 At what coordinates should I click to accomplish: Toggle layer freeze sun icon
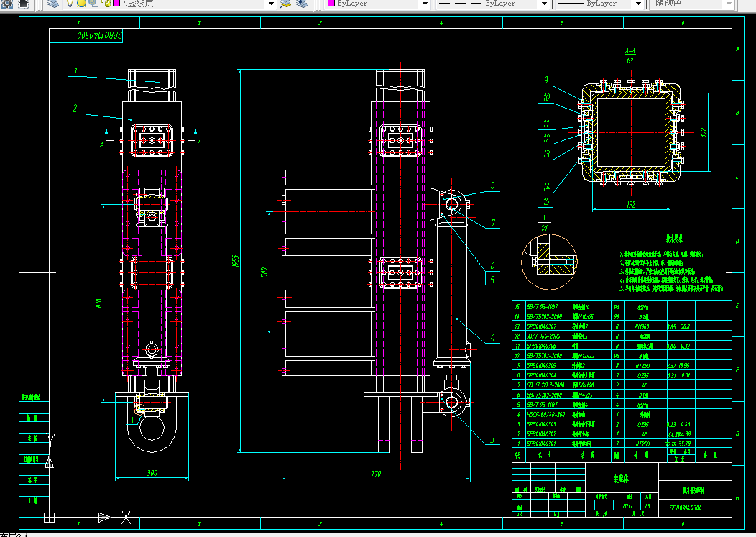click(81, 4)
